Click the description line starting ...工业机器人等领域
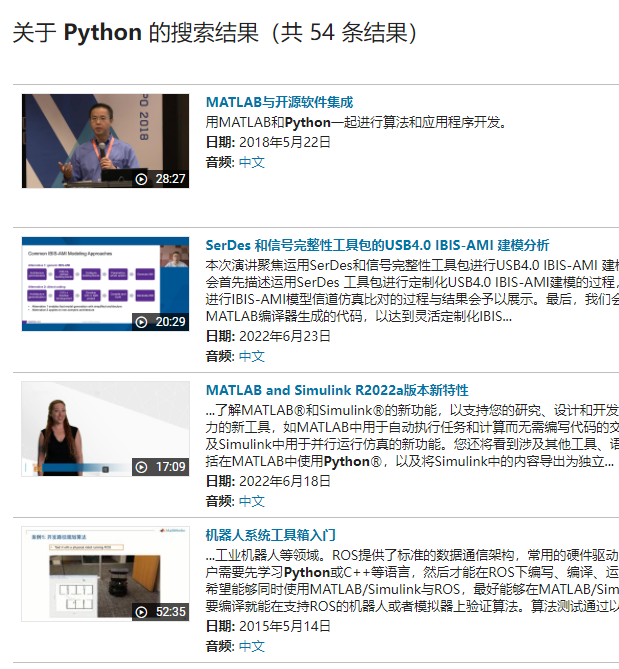The image size is (619, 669). 412,555
